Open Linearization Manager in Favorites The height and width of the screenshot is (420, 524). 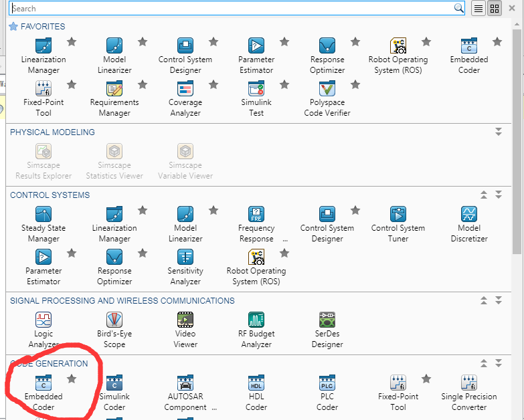click(43, 56)
